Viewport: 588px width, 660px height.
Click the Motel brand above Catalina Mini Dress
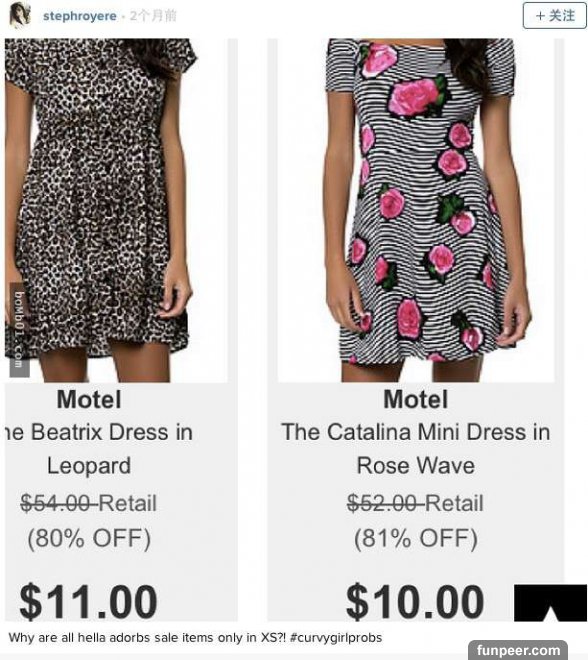point(415,399)
